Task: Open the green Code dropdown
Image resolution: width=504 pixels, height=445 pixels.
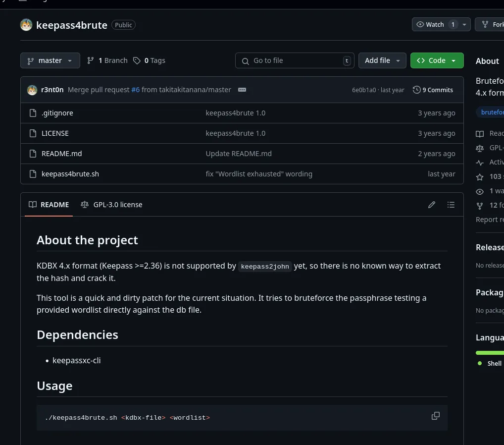Action: click(x=437, y=60)
